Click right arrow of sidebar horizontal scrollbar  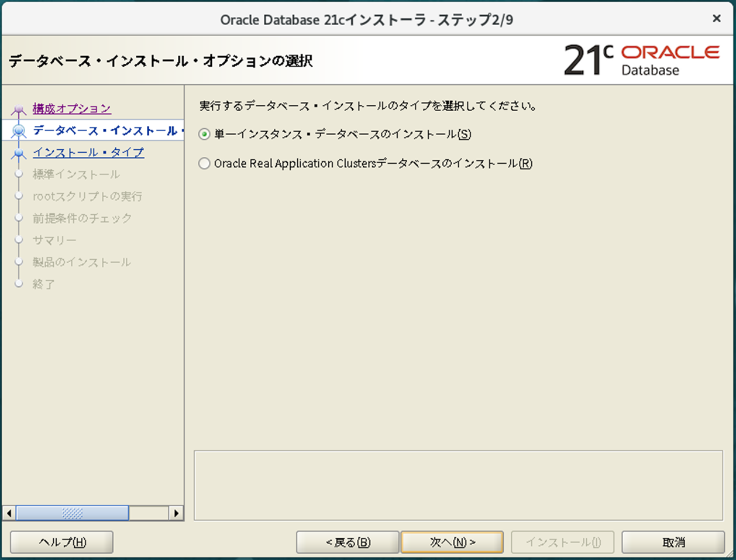tap(177, 513)
